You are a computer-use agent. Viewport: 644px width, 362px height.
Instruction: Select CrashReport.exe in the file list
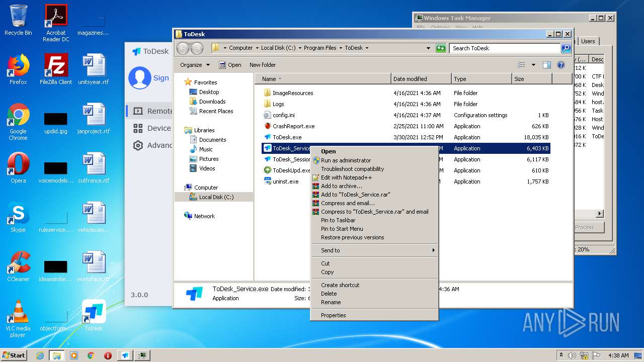tap(293, 126)
